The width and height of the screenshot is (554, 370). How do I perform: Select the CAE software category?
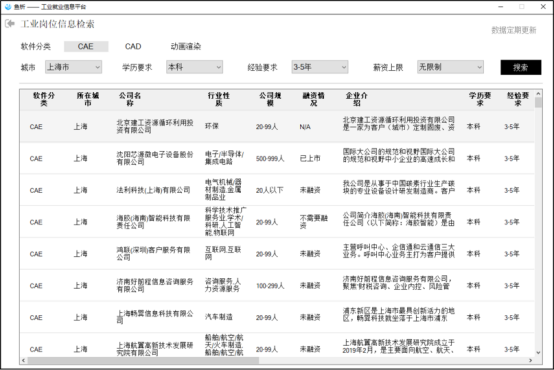(86, 46)
